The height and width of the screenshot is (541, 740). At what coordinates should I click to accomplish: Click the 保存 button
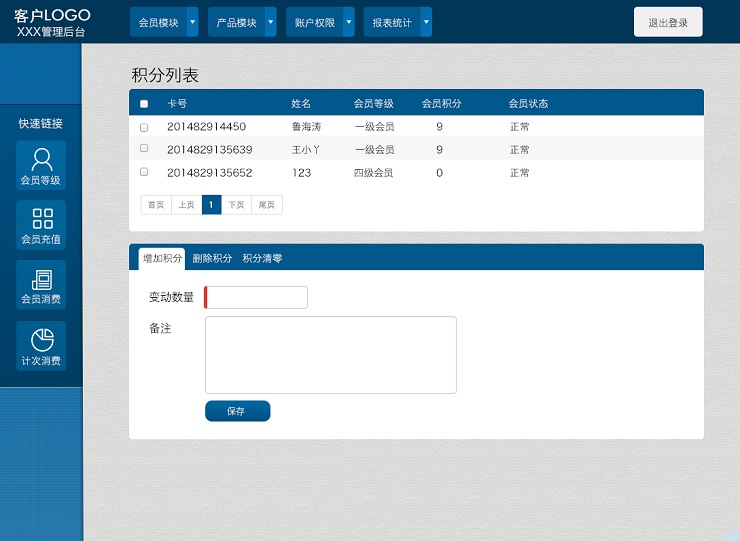[237, 411]
